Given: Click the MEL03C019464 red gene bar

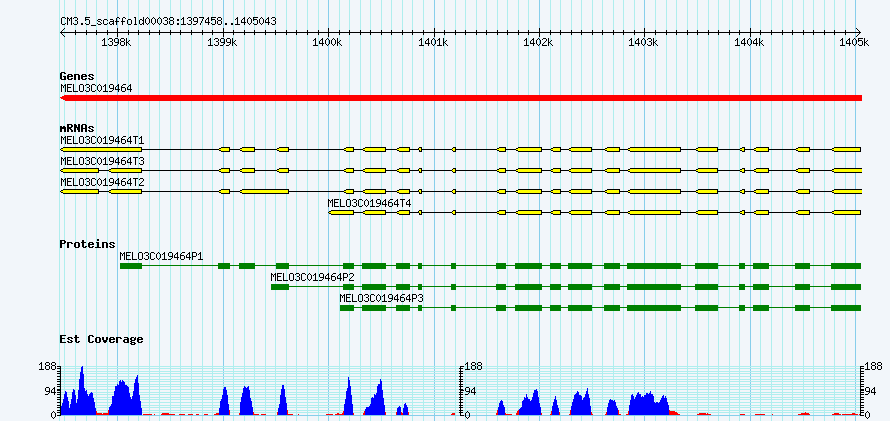Looking at the screenshot, I should pyautogui.click(x=461, y=98).
